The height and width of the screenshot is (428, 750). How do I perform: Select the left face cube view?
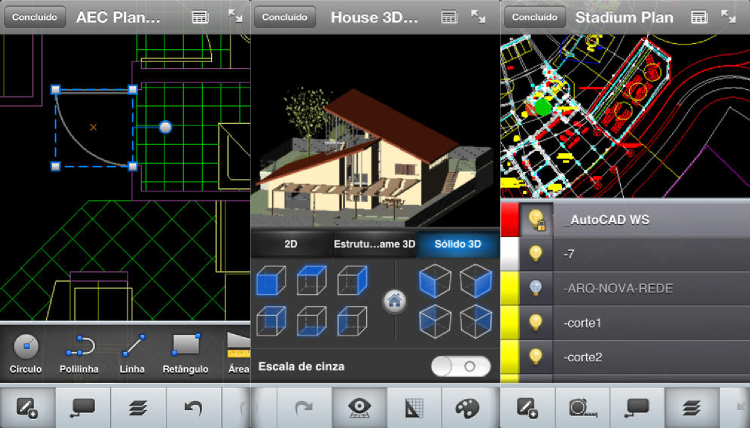pos(353,321)
